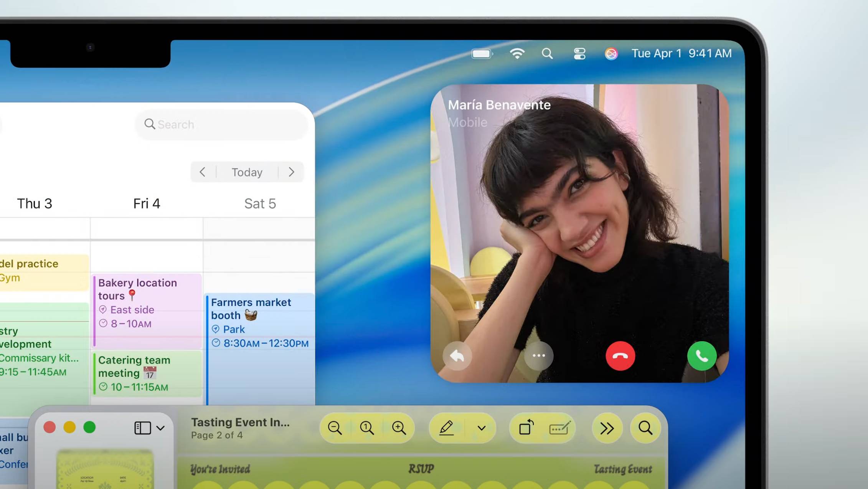
Task: Click in the Calendar search field
Action: [221, 124]
